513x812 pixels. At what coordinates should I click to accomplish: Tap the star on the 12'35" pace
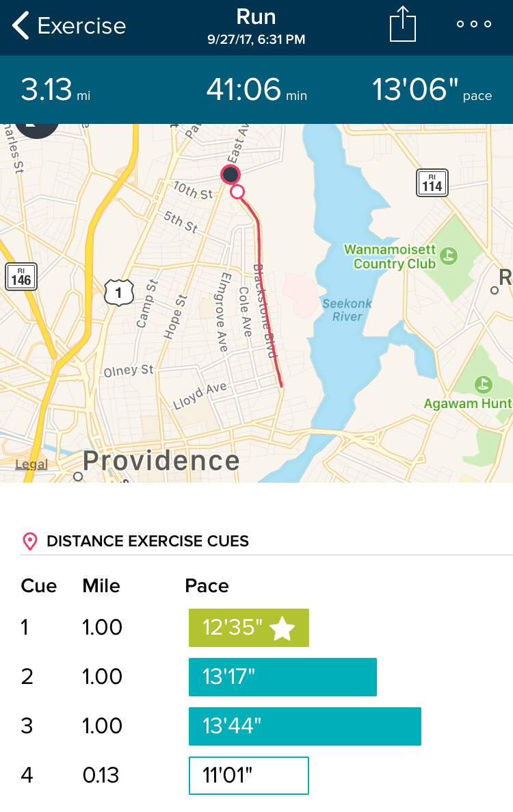click(x=282, y=629)
